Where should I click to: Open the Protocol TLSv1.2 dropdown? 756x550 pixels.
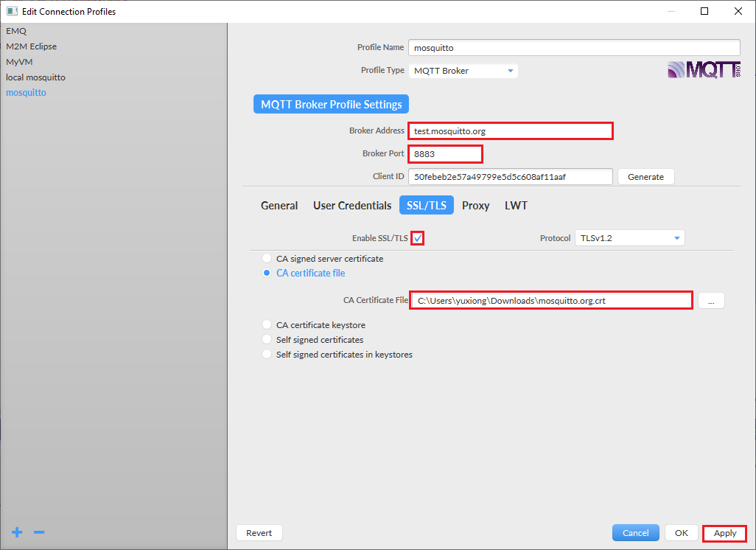tap(630, 238)
